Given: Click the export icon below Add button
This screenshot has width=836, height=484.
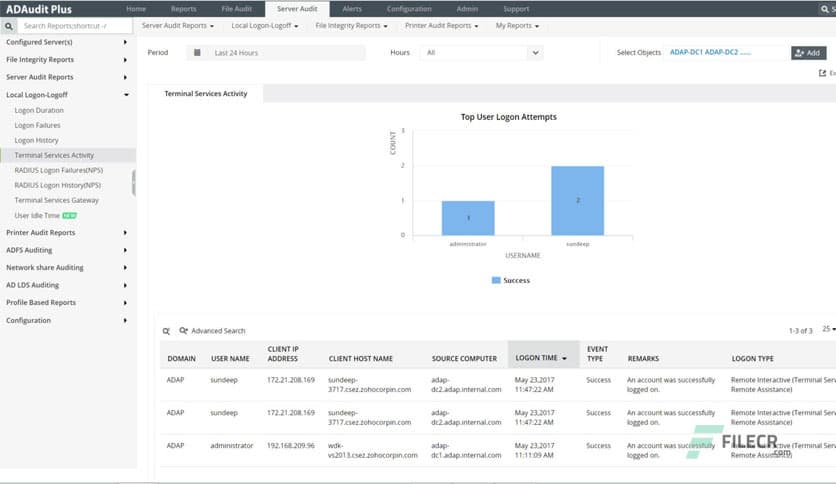Looking at the screenshot, I should coord(822,73).
